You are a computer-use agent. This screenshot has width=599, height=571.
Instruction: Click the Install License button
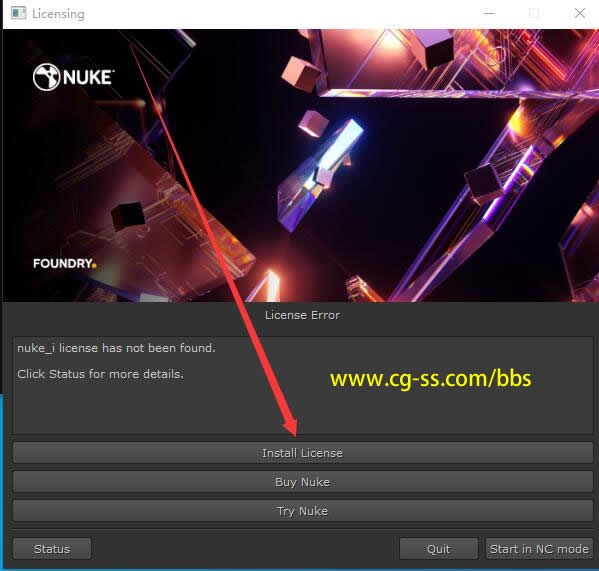coord(303,453)
